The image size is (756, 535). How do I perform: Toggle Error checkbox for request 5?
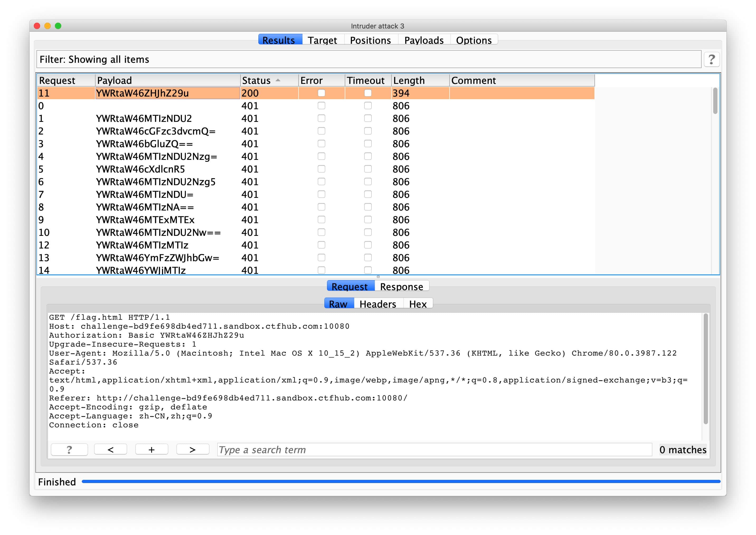[x=321, y=169]
